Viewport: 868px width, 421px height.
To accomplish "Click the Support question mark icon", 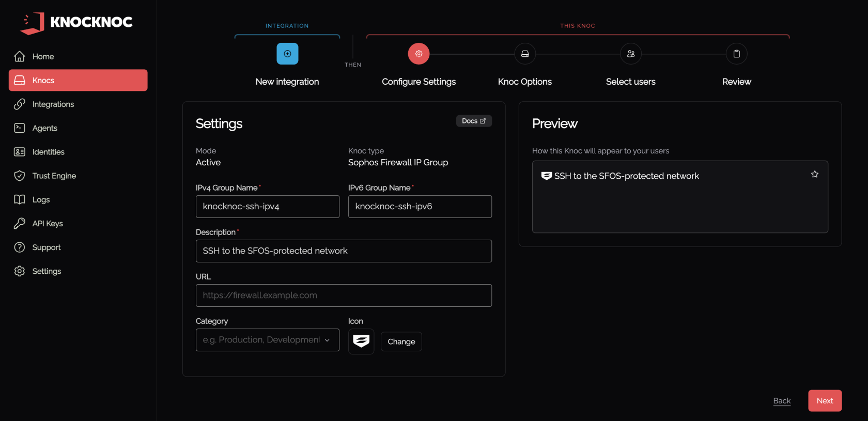I will (20, 247).
